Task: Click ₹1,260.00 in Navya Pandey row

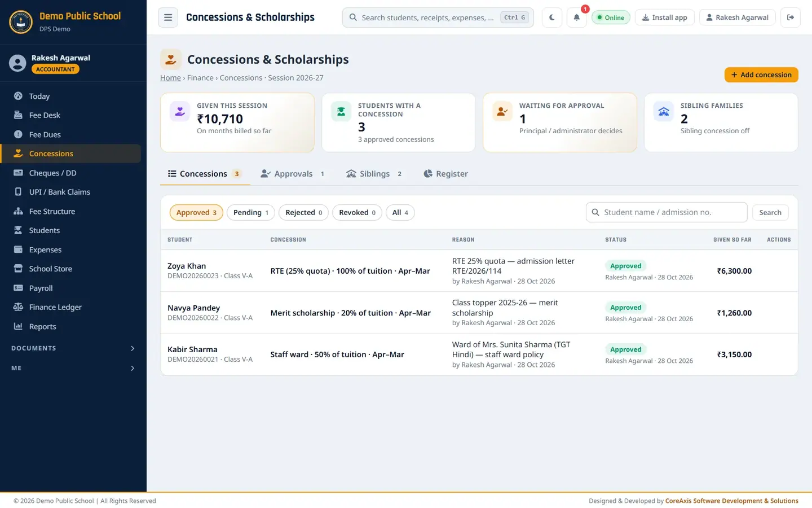Action: (734, 313)
